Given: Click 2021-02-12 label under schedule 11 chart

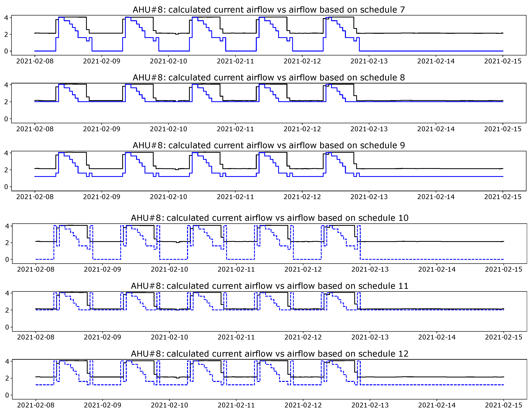Looking at the screenshot, I should [x=303, y=337].
